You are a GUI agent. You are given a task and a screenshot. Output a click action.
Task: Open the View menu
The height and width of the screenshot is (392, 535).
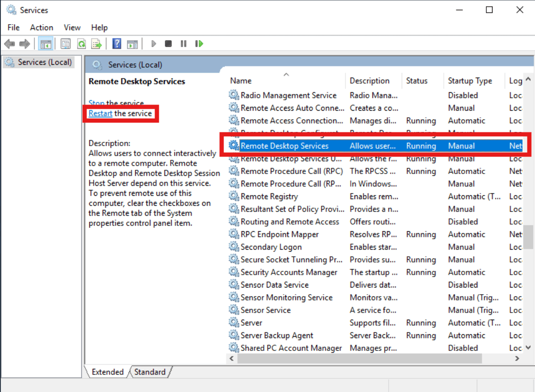point(72,27)
